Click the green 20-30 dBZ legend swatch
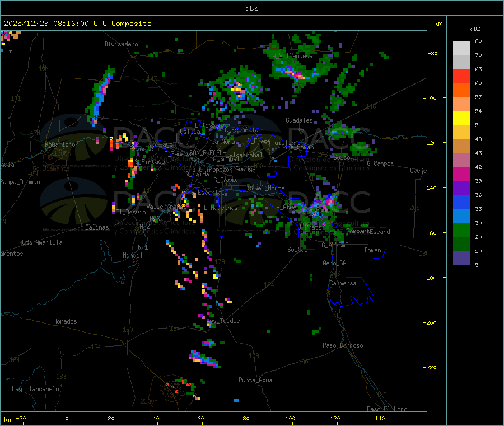The image size is (504, 426). 461,230
